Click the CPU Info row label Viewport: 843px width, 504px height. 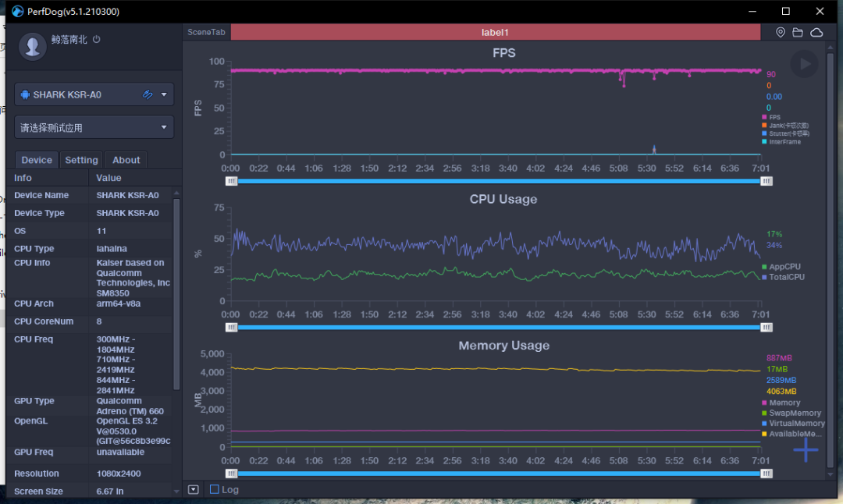tap(32, 263)
